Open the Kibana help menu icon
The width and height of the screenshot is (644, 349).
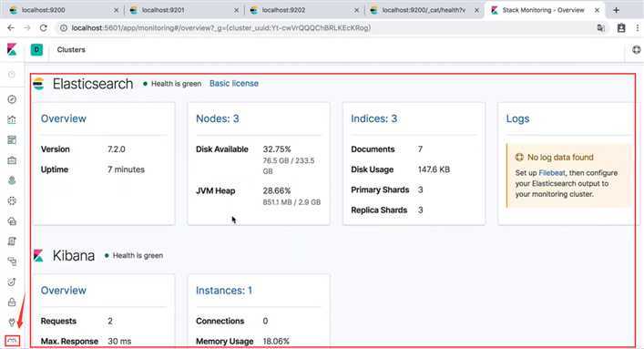pyautogui.click(x=636, y=50)
